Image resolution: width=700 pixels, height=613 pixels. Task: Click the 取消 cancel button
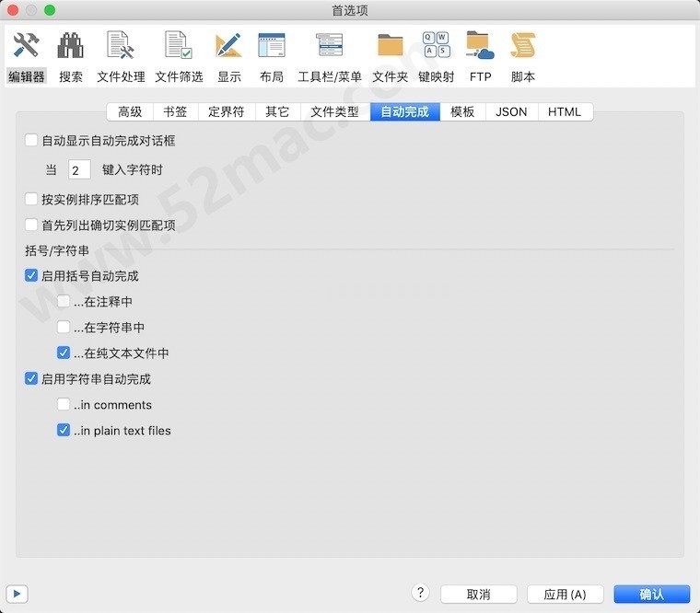(479, 594)
